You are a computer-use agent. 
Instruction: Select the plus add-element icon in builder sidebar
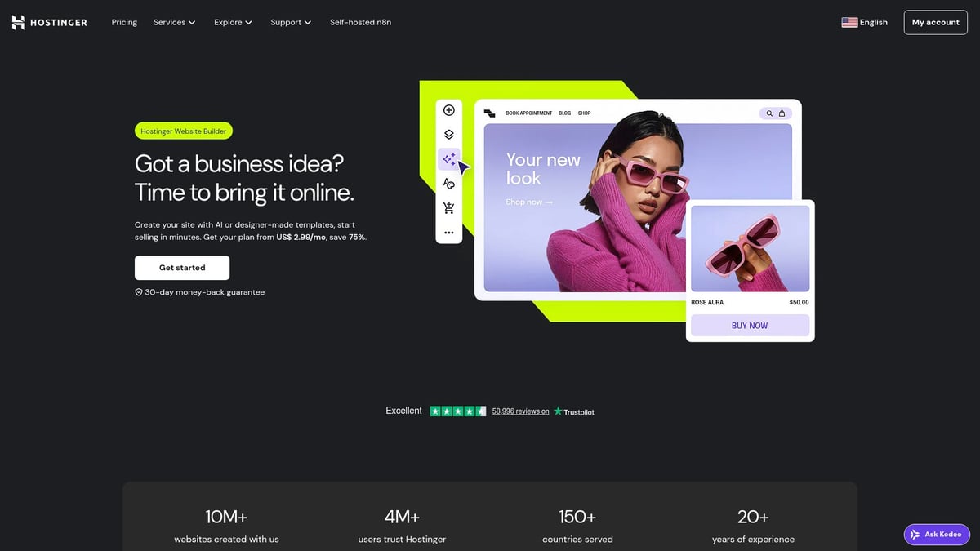coord(448,109)
